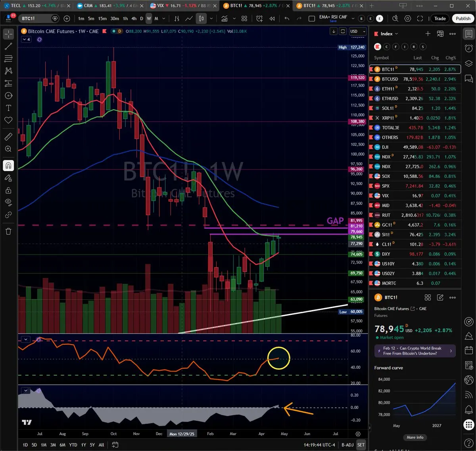Image resolution: width=476 pixels, height=451 pixels.
Task: Open the indicators menu
Action: (x=225, y=19)
